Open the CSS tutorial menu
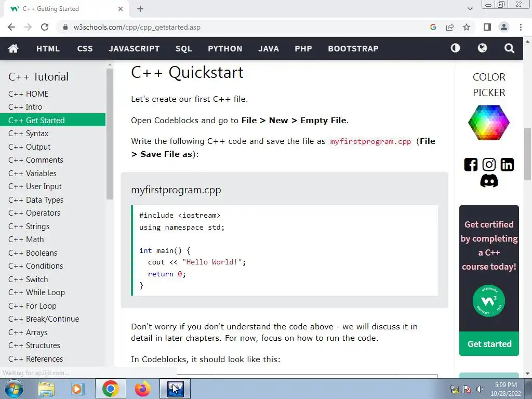Viewport: 532px width, 399px height. point(85,48)
